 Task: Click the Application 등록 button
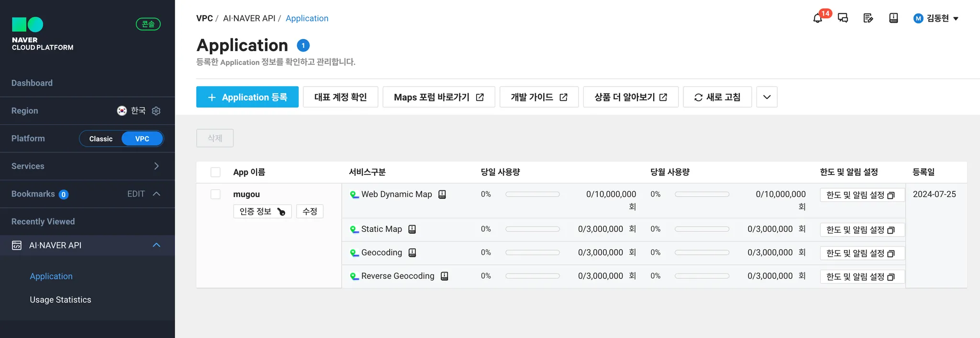pos(247,97)
